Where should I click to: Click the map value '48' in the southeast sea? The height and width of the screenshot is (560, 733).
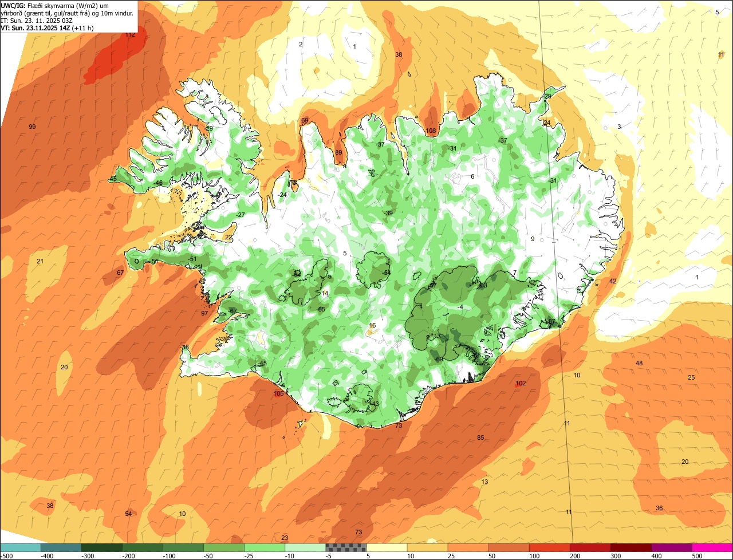(x=639, y=364)
